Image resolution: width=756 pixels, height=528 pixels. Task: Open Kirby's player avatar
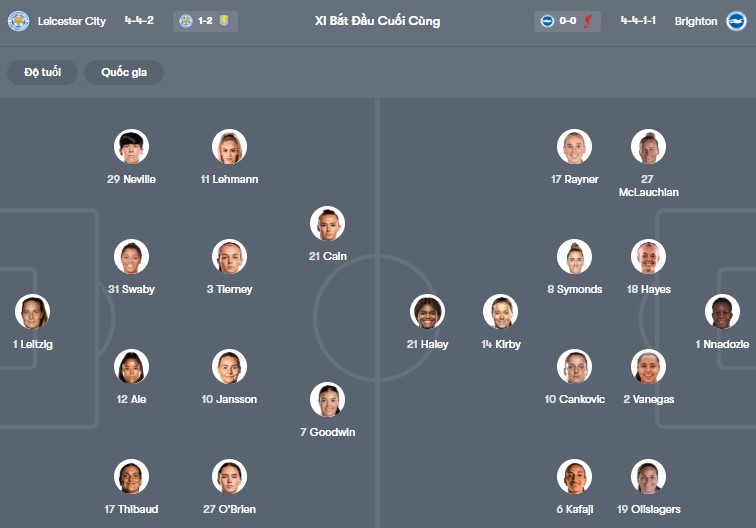500,312
